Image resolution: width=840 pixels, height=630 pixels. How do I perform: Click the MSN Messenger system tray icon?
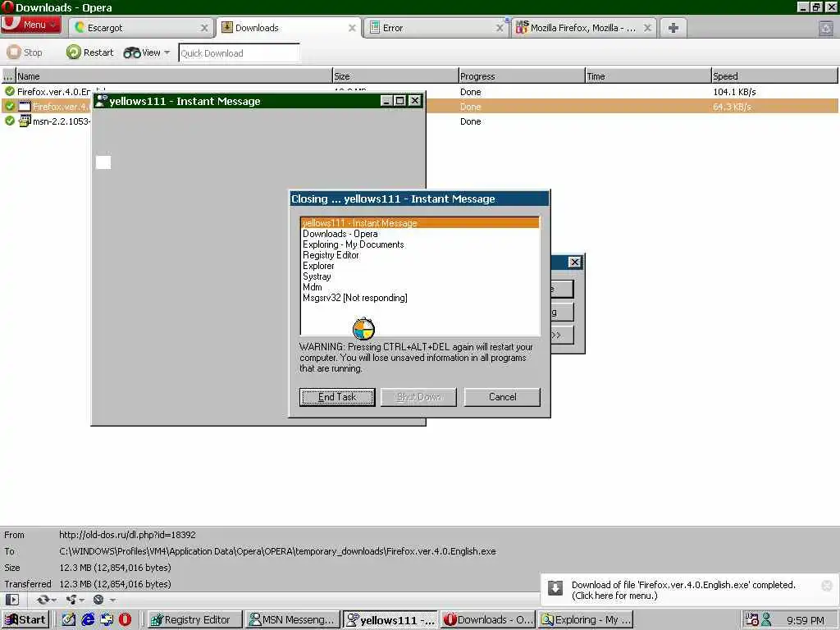click(x=766, y=620)
